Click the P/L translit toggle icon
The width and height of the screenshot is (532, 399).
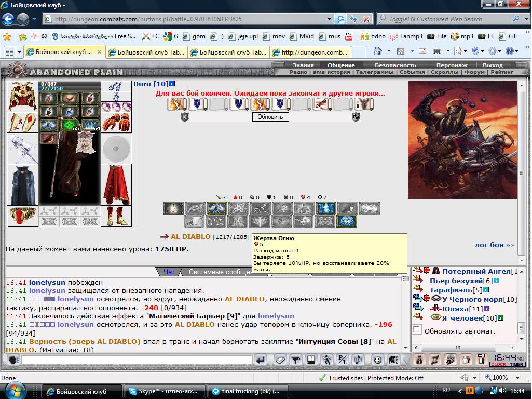click(x=343, y=360)
